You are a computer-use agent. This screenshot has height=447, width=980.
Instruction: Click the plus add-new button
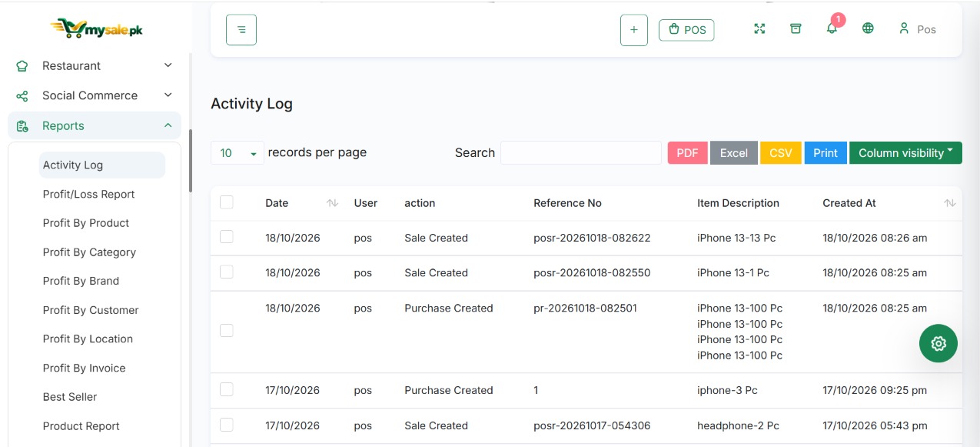click(x=634, y=30)
